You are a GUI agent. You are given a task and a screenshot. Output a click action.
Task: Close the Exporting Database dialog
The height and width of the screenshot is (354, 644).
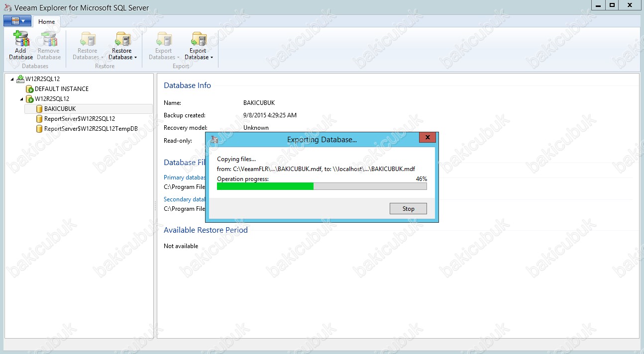click(x=428, y=138)
